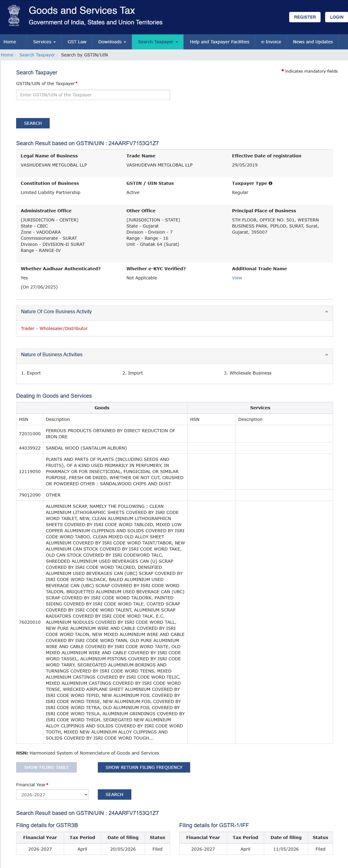Click 'Not Applicable' e-KYC value
This screenshot has height=868, width=348.
(x=142, y=278)
